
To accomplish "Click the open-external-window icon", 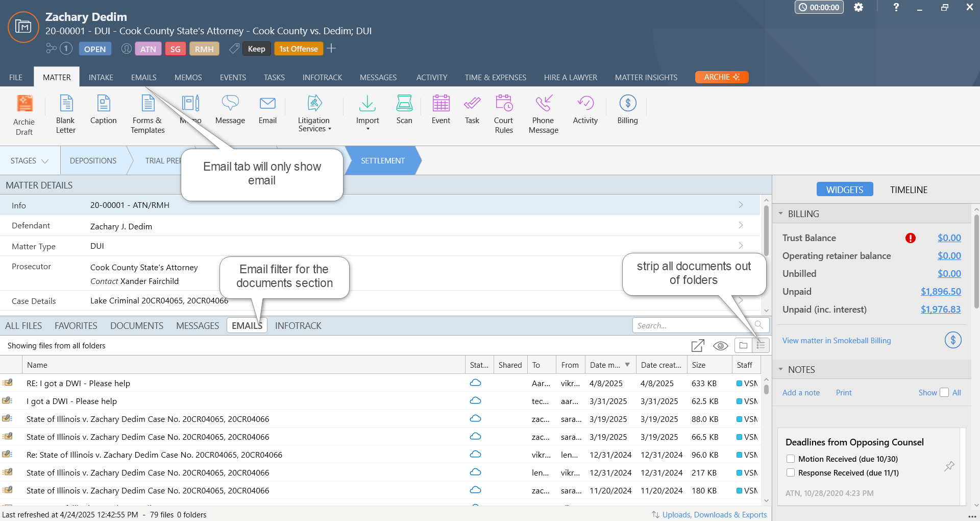I will 698,346.
